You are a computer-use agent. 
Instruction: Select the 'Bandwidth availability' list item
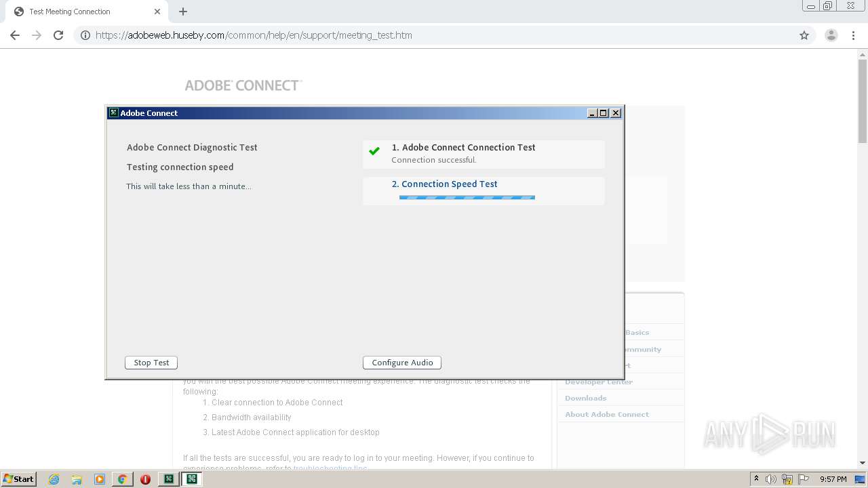tap(252, 418)
